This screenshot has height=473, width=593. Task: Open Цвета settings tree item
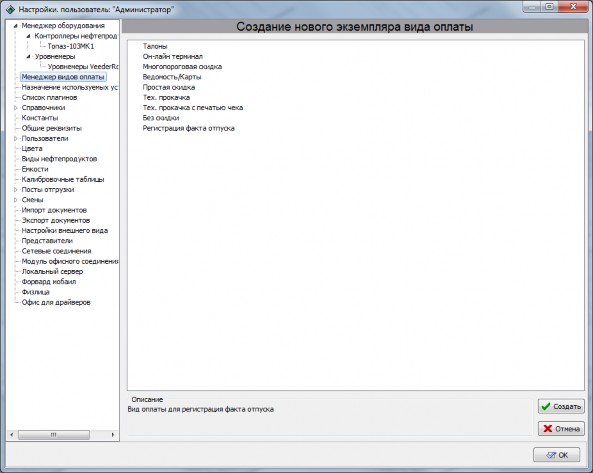32,149
